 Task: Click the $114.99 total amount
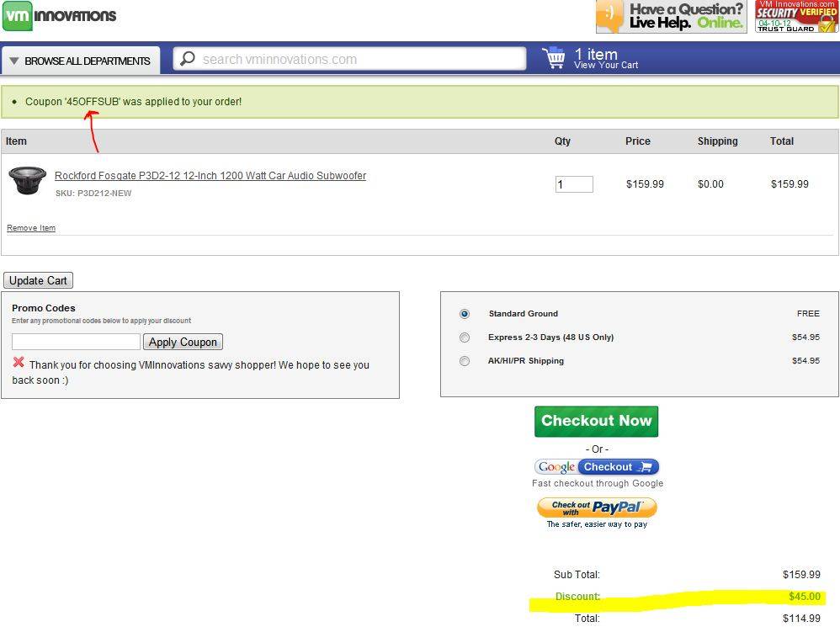(x=801, y=619)
